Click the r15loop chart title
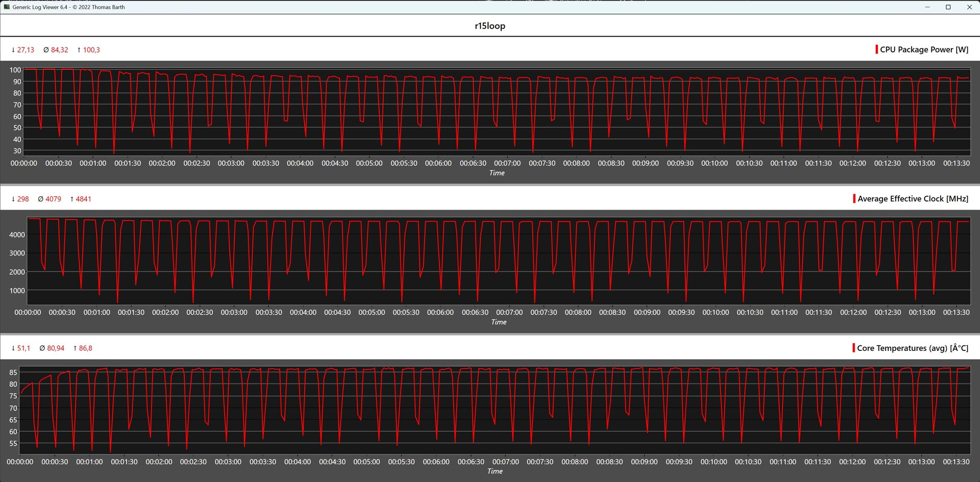This screenshot has width=980, height=482. click(490, 26)
